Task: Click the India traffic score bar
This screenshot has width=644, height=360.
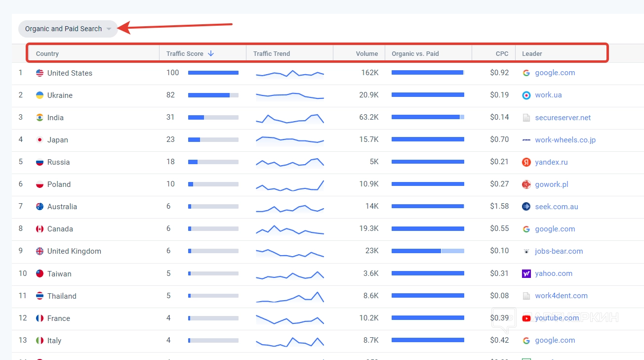Action: click(213, 118)
